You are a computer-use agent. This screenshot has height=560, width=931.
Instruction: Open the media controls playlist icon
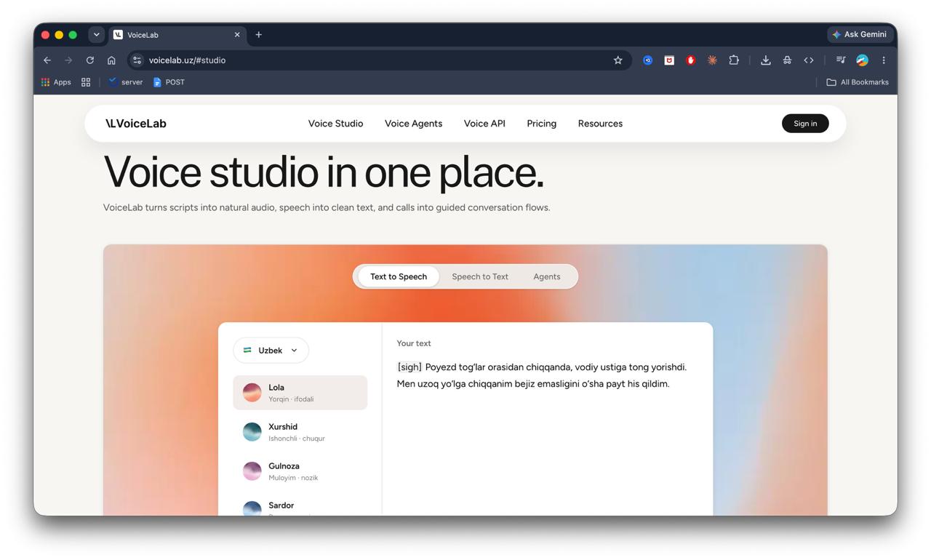point(841,60)
